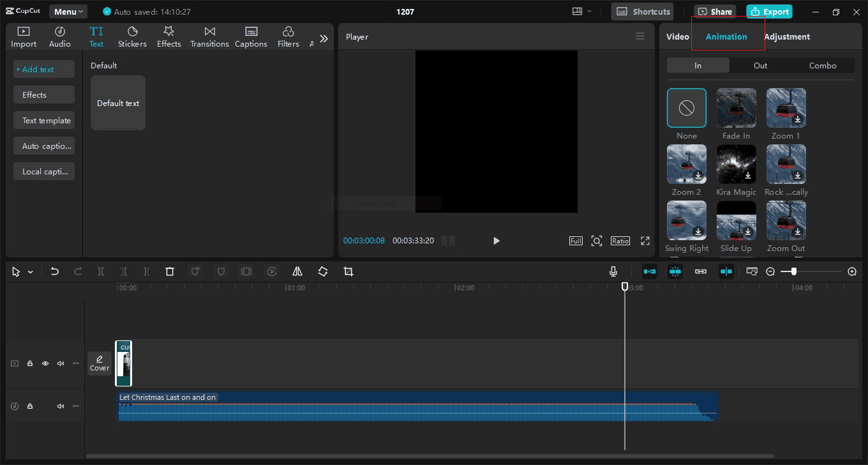Click the Freeze frame icon
This screenshot has width=868, height=465.
click(x=246, y=271)
